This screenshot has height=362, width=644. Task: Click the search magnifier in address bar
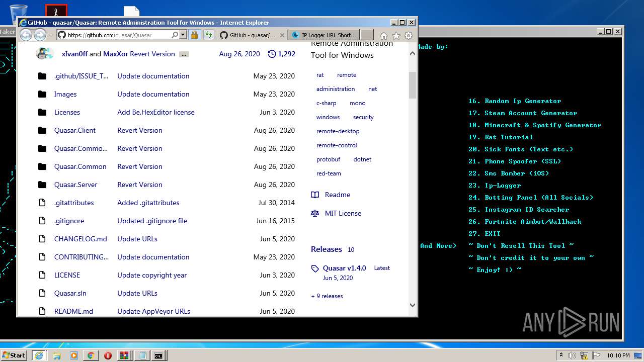(x=175, y=35)
